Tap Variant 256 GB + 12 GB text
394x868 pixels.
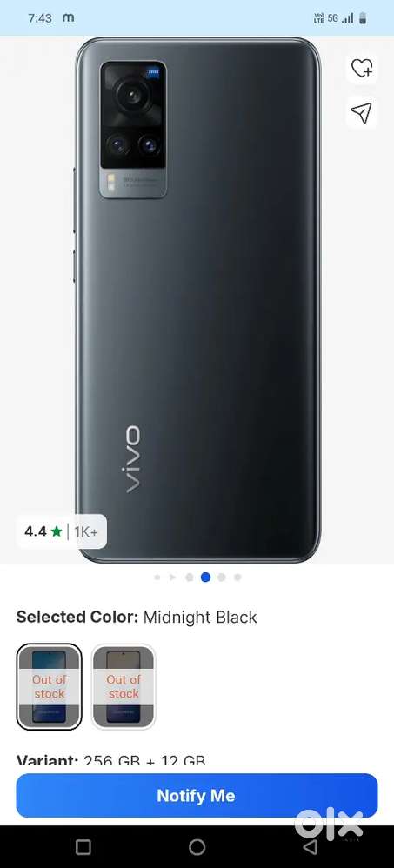coord(110,761)
